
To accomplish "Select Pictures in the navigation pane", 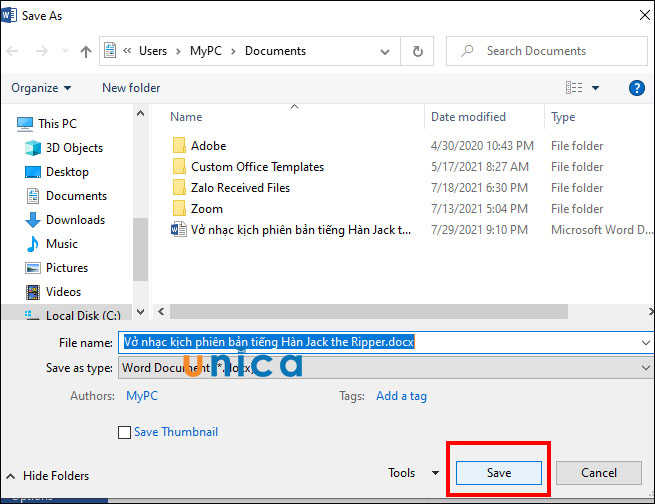I will [56, 268].
